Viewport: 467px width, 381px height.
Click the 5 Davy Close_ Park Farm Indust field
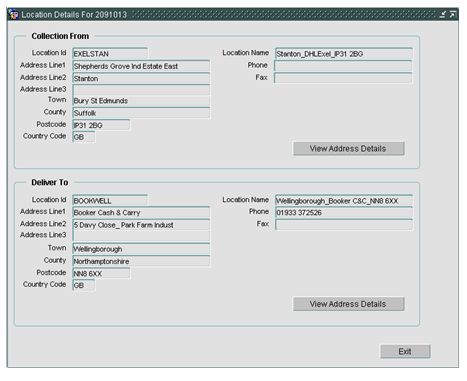(x=141, y=225)
